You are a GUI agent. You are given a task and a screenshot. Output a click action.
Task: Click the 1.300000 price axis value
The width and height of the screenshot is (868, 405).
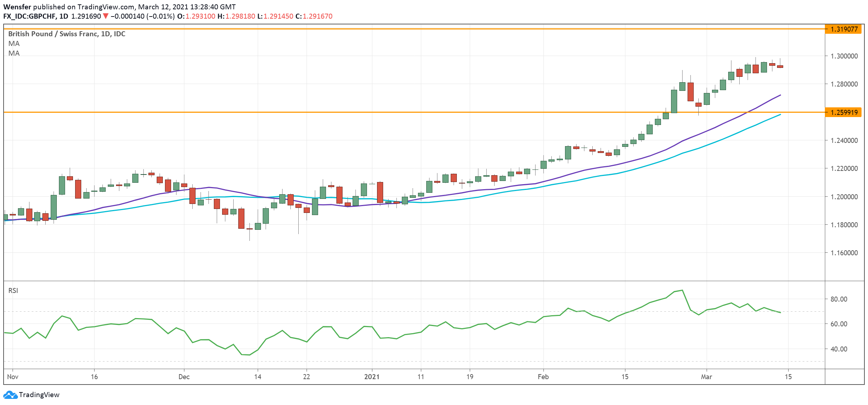point(845,56)
